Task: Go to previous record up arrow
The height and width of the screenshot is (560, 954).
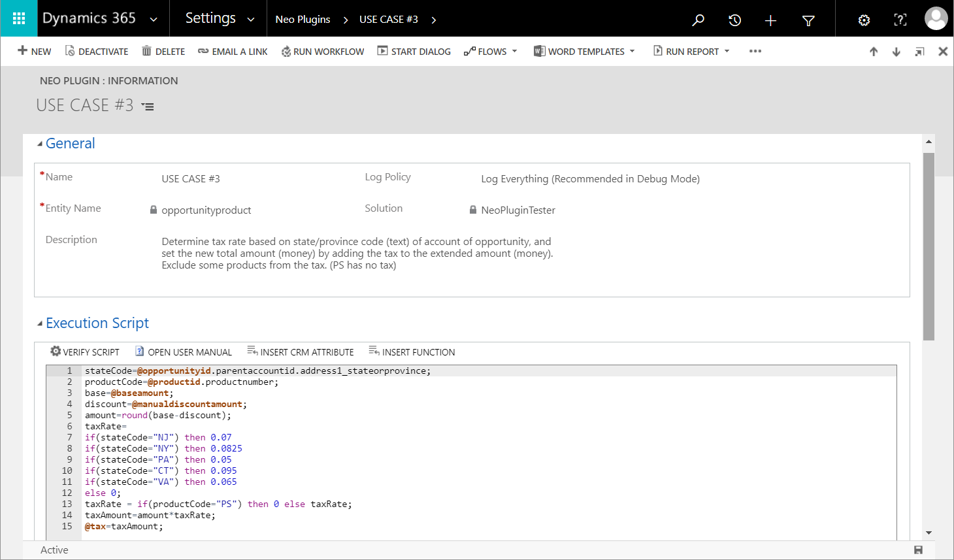Action: point(874,52)
